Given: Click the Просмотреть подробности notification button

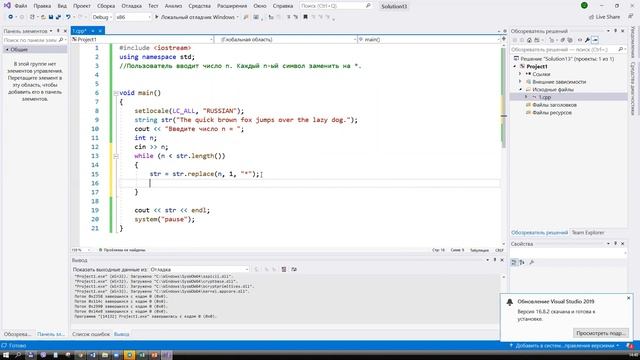Looking at the screenshot, I should pyautogui.click(x=600, y=333).
